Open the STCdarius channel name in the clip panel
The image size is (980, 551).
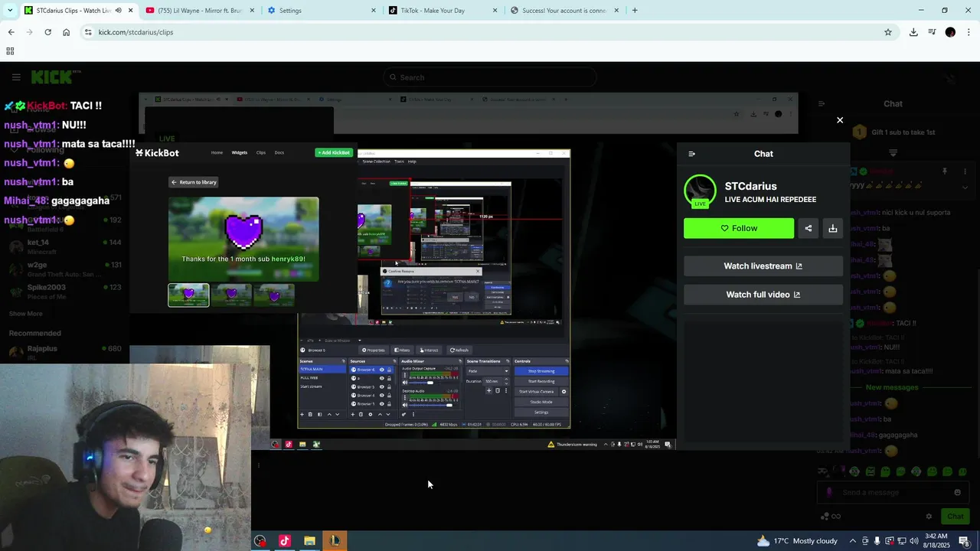coord(751,186)
